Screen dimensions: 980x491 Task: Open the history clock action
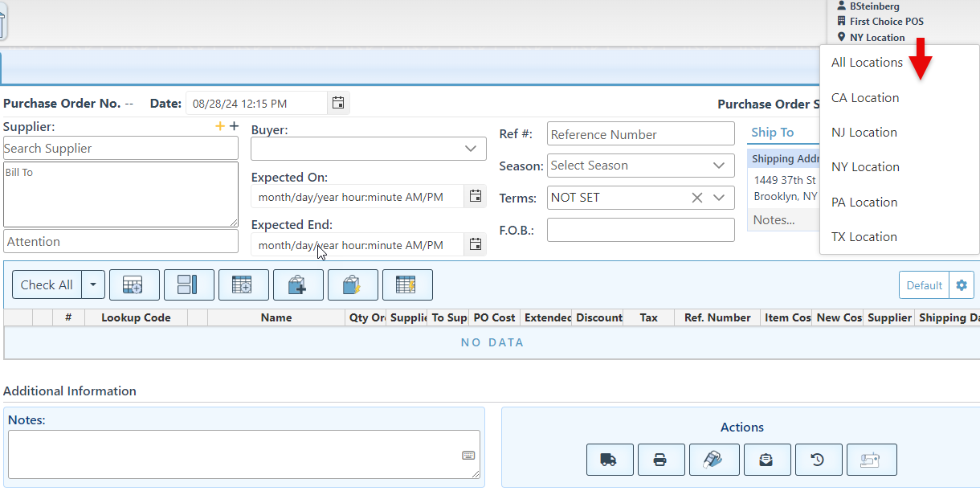819,460
